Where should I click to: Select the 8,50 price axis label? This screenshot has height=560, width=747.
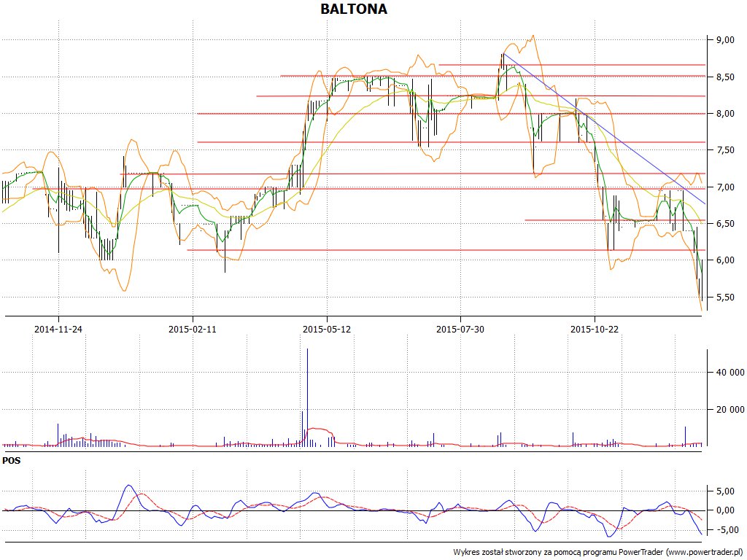pyautogui.click(x=725, y=77)
